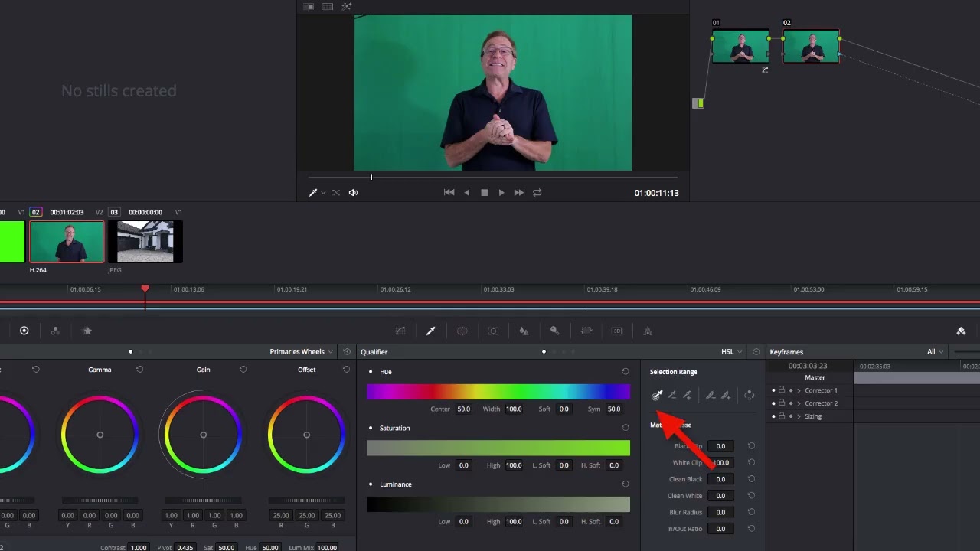The height and width of the screenshot is (551, 980).
Task: Open the Curves palette icon
Action: coord(400,331)
